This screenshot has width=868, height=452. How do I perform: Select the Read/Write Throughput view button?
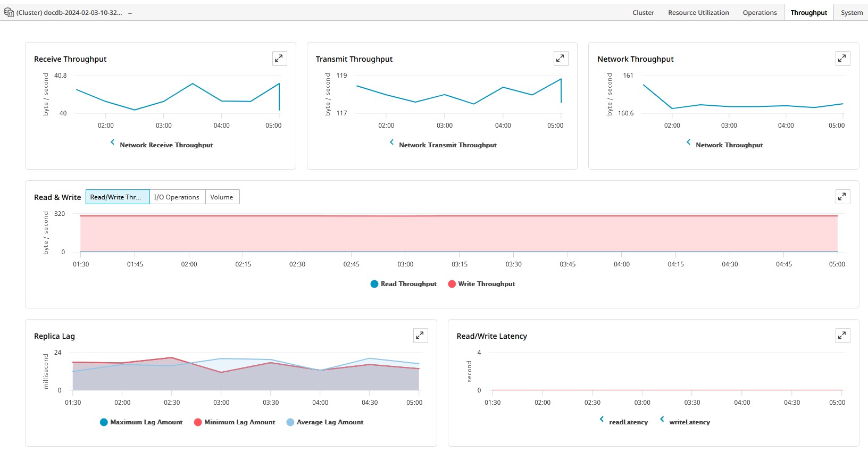click(x=118, y=197)
